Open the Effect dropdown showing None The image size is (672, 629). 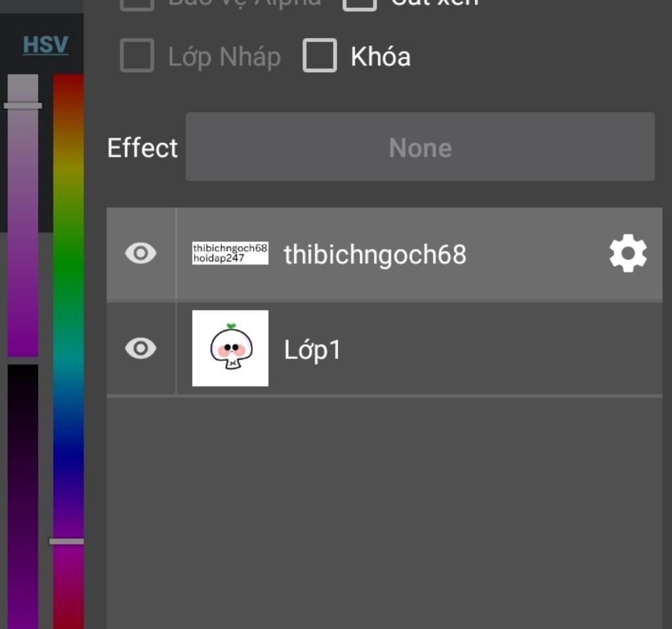tap(420, 147)
